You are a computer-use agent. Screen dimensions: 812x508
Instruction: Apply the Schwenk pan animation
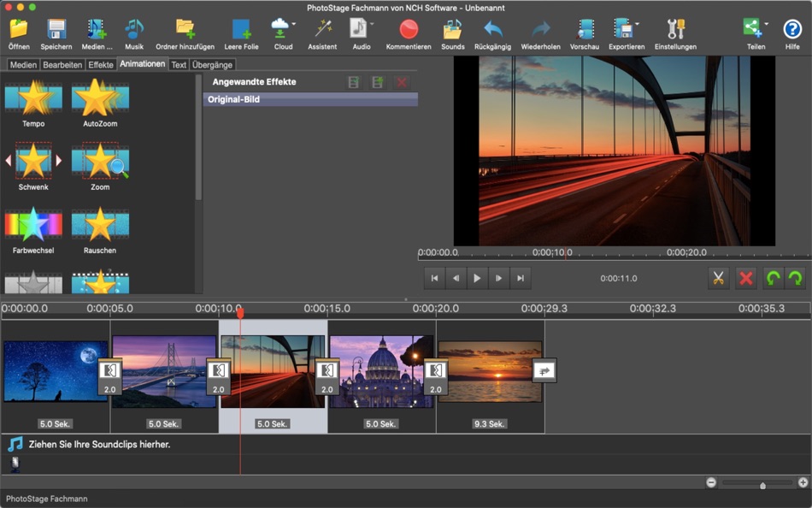[33, 167]
